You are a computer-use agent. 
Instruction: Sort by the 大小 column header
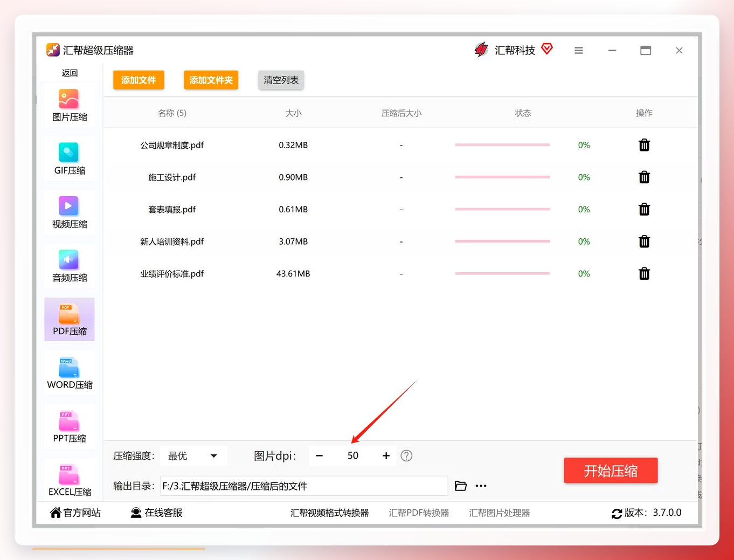pyautogui.click(x=293, y=113)
